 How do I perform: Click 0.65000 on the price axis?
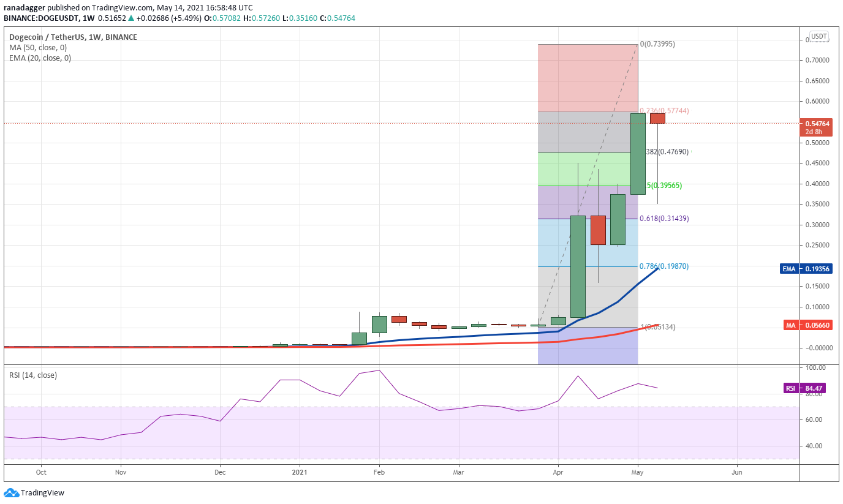pyautogui.click(x=817, y=81)
